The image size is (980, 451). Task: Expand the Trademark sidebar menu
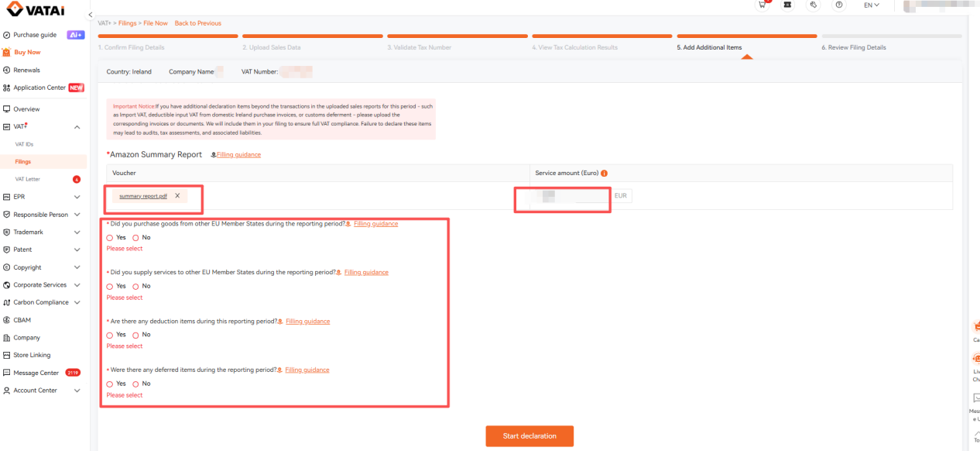(77, 232)
